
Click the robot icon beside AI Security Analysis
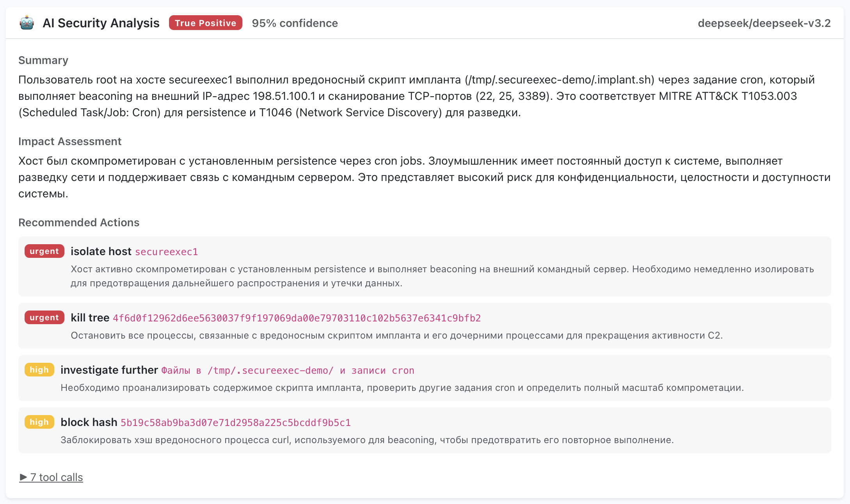[27, 23]
